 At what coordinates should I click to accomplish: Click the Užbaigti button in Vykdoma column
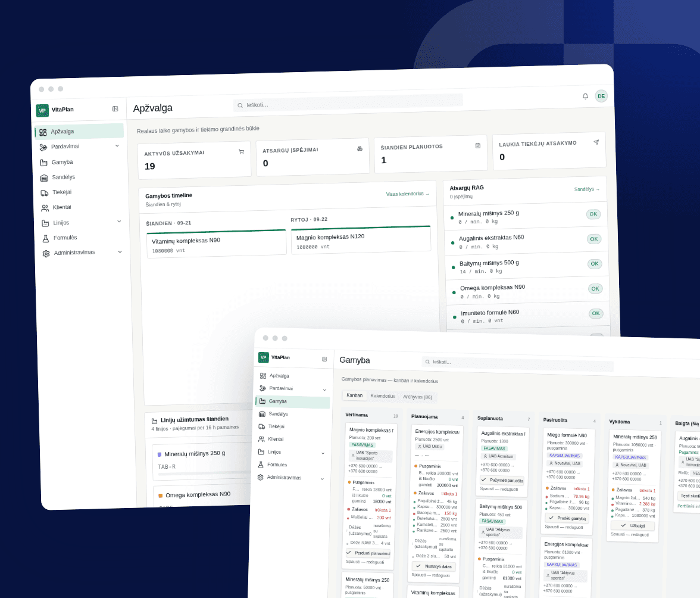click(x=633, y=526)
